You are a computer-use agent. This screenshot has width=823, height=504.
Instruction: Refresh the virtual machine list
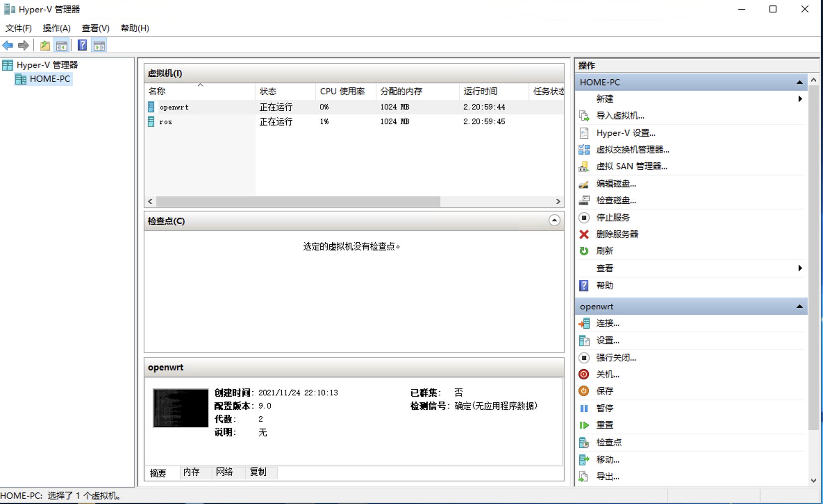click(x=605, y=250)
